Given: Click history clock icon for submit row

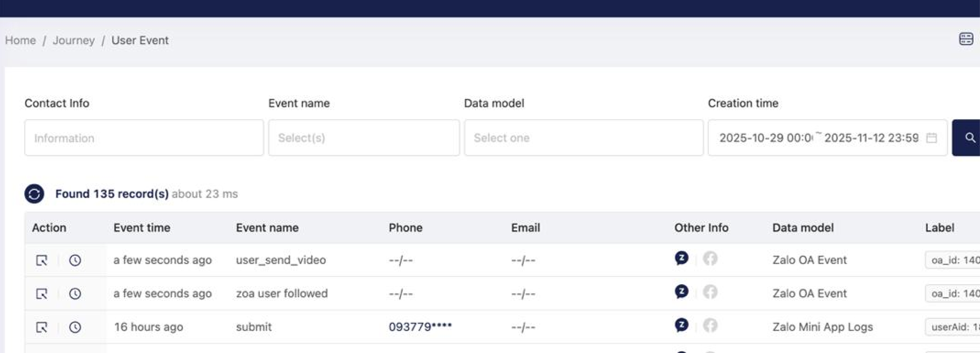Looking at the screenshot, I should (75, 327).
